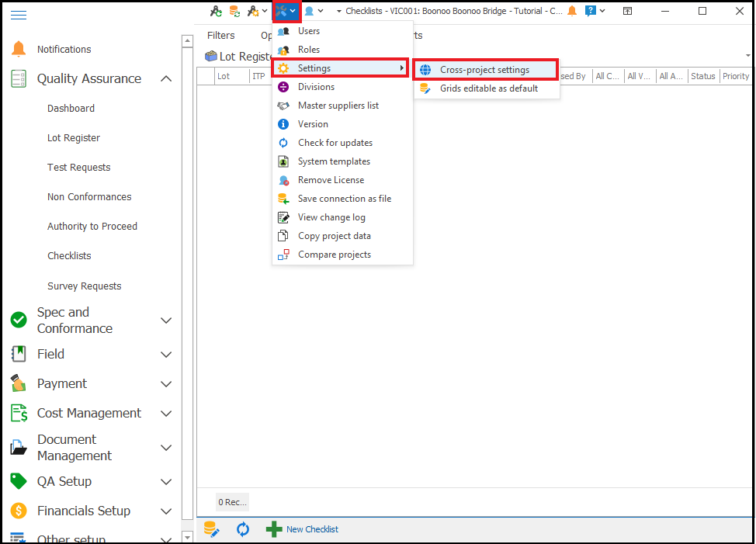The image size is (756, 544).
Task: Click the hamburger menu icon
Action: tap(18, 15)
